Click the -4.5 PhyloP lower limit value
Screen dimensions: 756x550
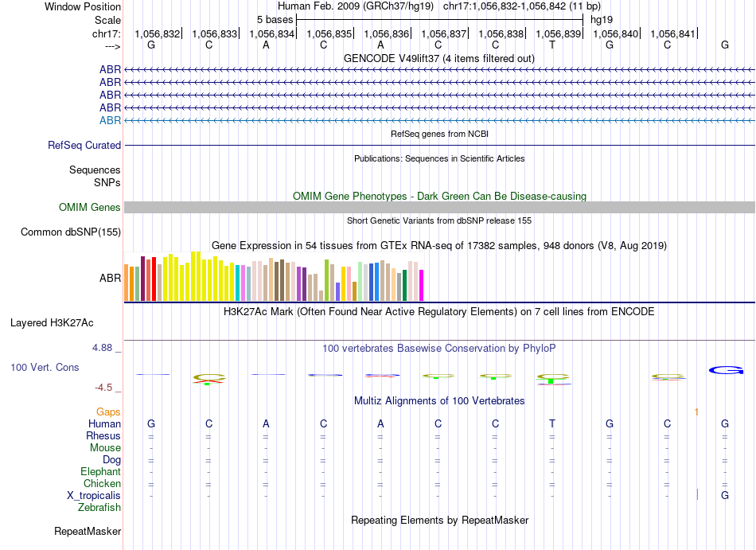103,388
